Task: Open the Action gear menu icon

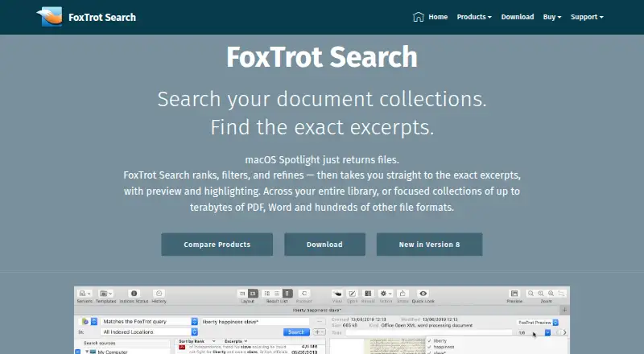Action: point(386,293)
